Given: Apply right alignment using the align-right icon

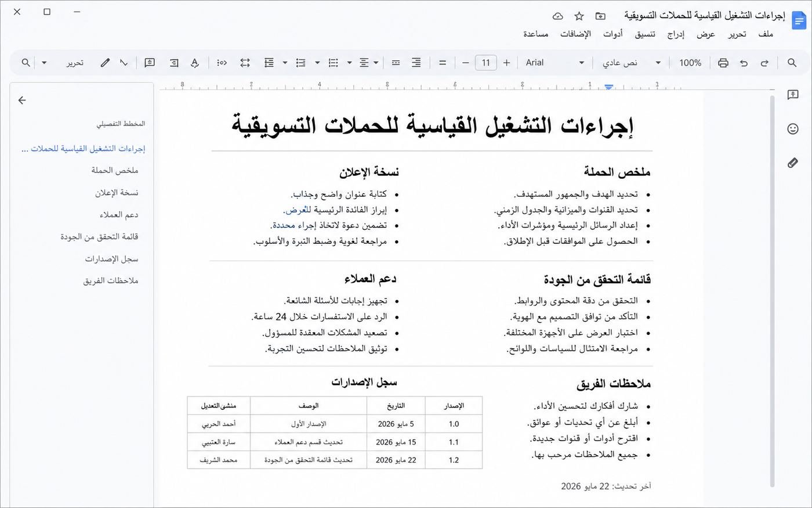Looking at the screenshot, I should pos(416,63).
